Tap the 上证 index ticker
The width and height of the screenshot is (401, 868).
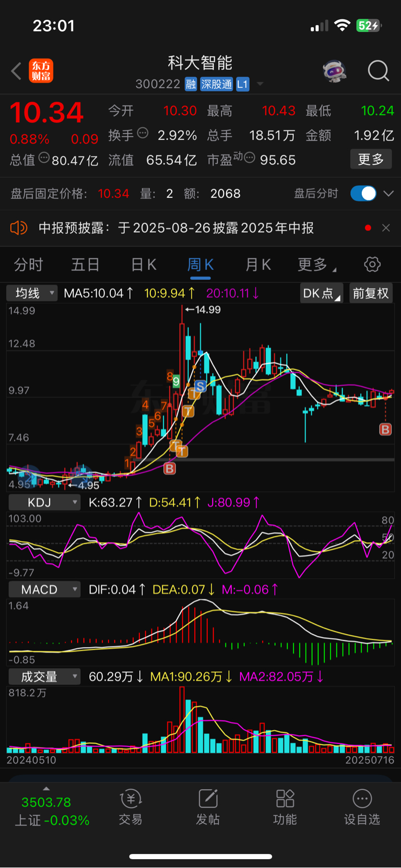(52, 811)
